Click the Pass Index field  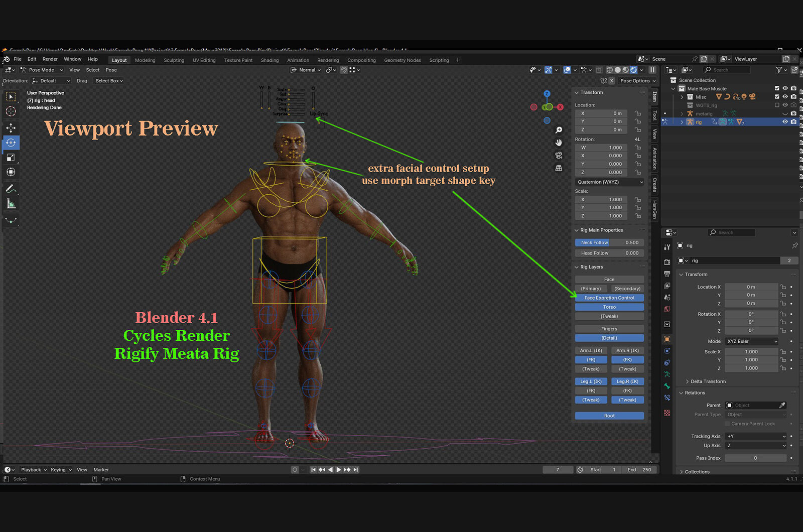(756, 458)
